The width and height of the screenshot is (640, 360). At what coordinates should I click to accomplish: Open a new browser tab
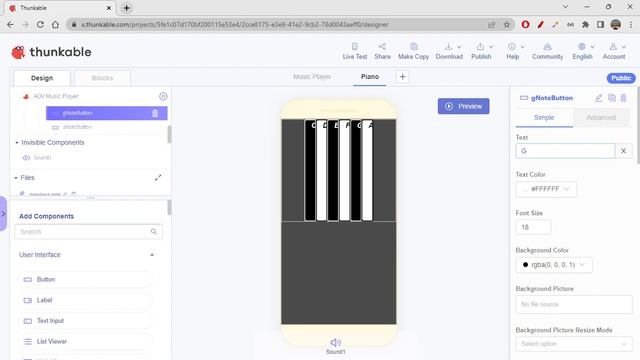[127, 8]
